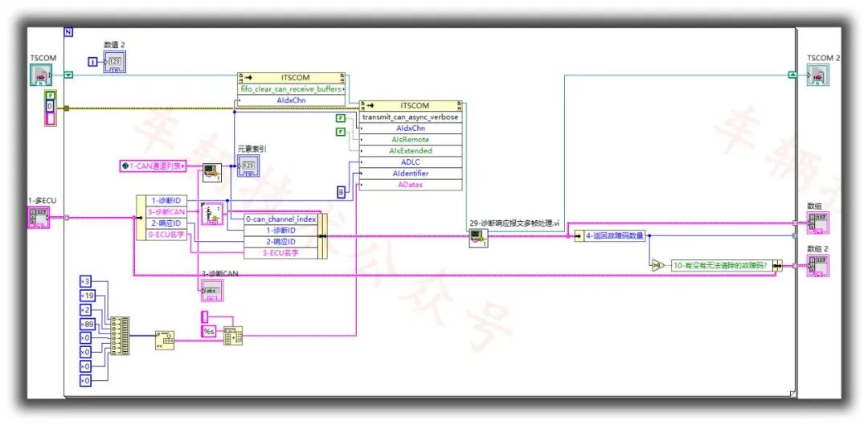Click the 4-返回故障码数量 unbundle element
The width and height of the screenshot is (868, 425).
(x=615, y=235)
